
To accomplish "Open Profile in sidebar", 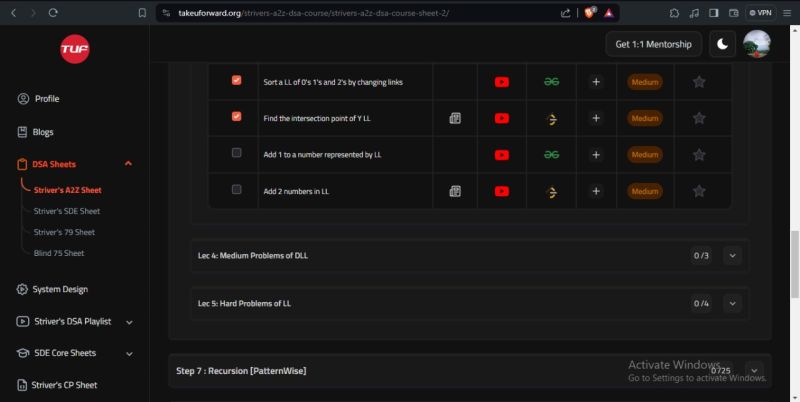I will [x=38, y=98].
